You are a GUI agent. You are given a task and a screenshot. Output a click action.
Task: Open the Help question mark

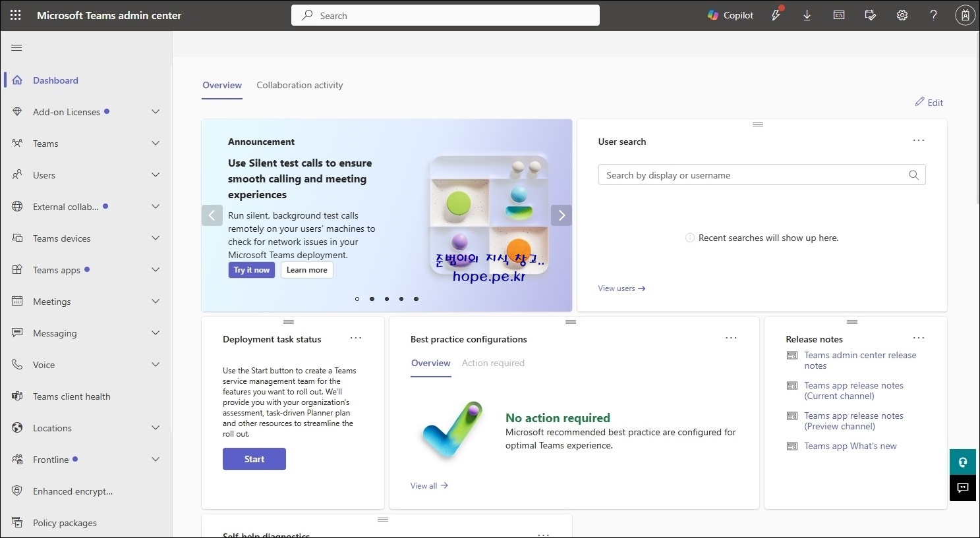933,15
